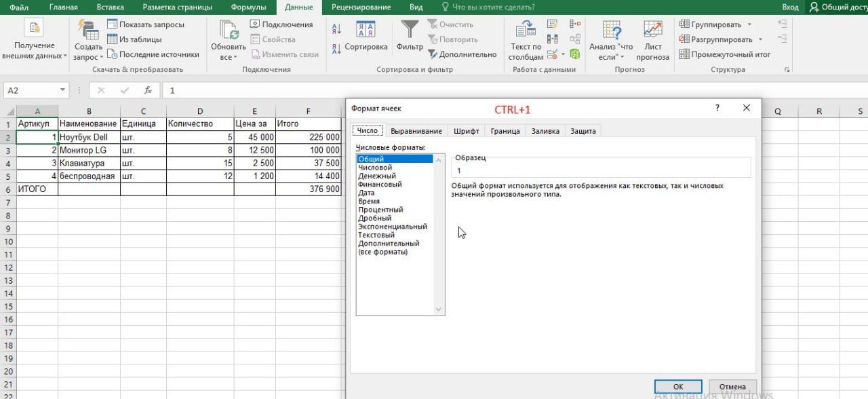Click the help question mark in Формат ячеек dialog
Image resolution: width=868 pixels, height=399 pixels.
point(717,109)
